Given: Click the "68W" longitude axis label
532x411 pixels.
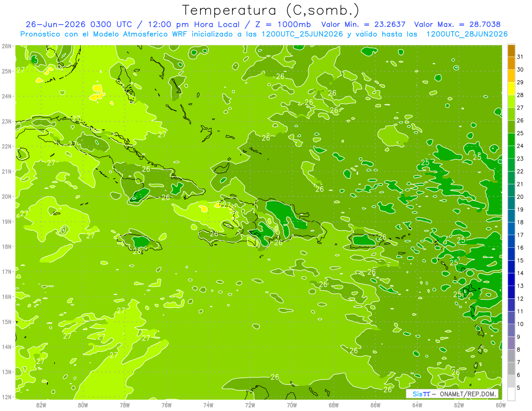Looking at the screenshot, I should (333, 405).
